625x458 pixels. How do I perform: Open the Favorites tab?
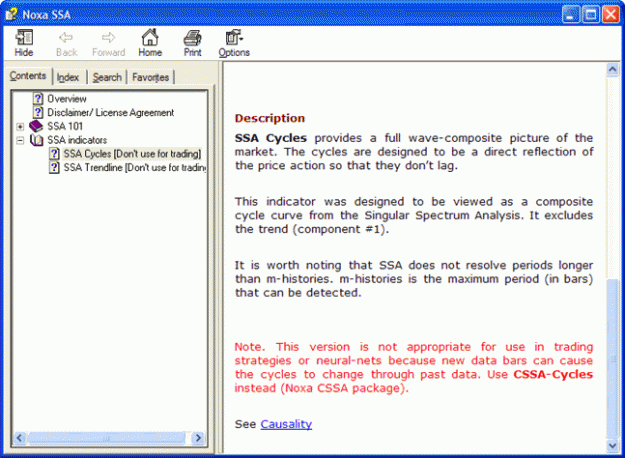(x=151, y=77)
